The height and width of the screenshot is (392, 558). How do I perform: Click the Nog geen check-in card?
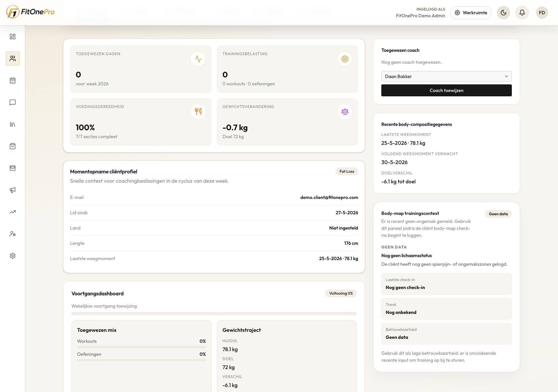(x=446, y=284)
